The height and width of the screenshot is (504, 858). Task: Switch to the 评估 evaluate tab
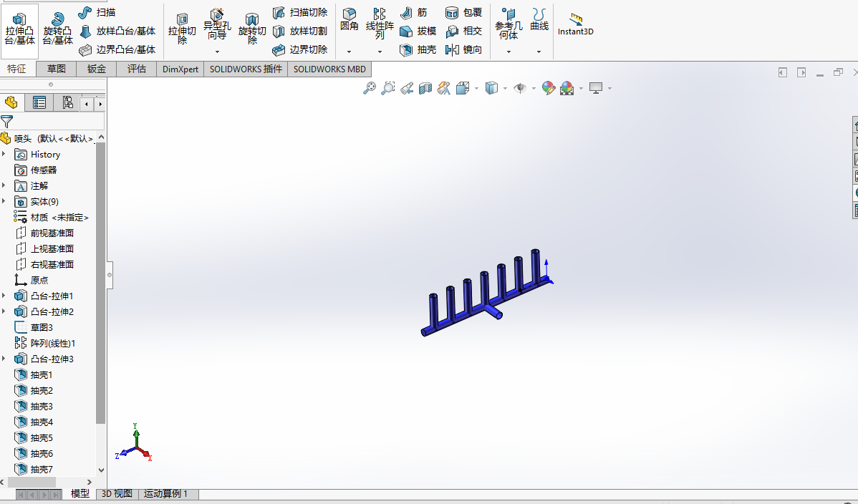click(x=136, y=69)
